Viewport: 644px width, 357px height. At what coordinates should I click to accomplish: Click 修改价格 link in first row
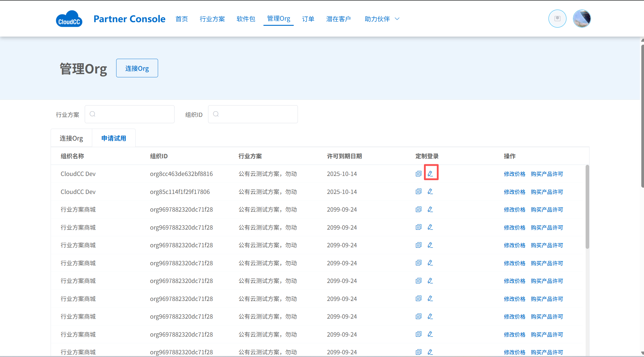514,174
